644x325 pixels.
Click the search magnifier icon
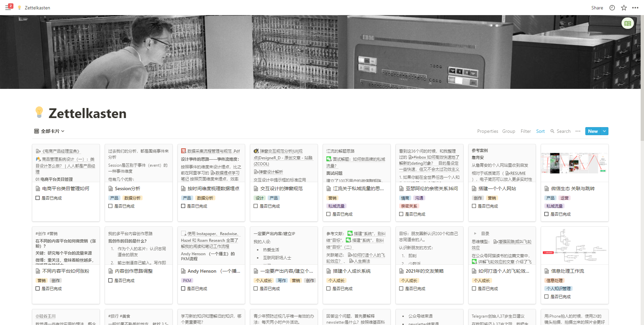point(552,131)
